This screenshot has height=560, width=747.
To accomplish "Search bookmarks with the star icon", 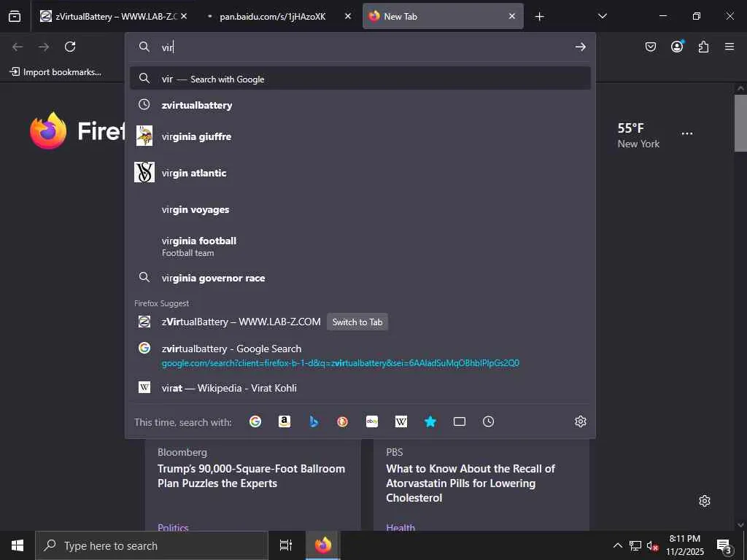I will tap(430, 421).
